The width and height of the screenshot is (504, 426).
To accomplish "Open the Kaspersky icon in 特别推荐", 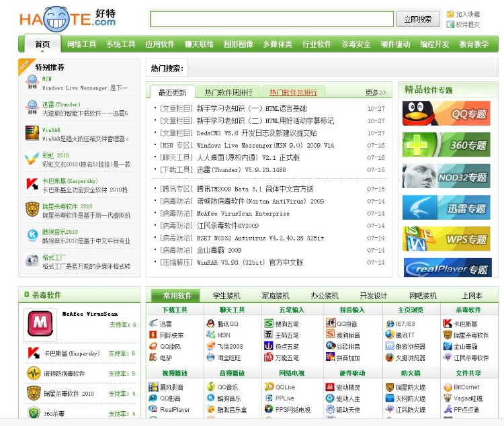I will [x=32, y=184].
